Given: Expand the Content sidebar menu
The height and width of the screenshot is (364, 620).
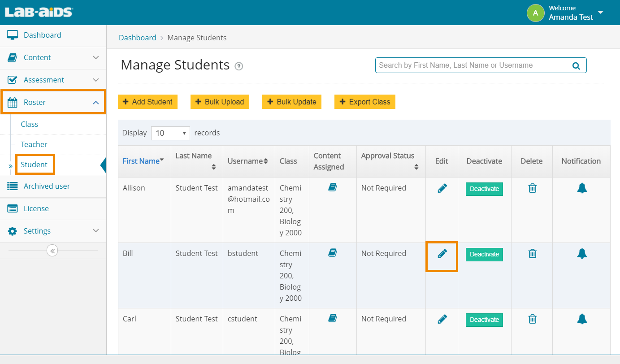Looking at the screenshot, I should coord(53,57).
